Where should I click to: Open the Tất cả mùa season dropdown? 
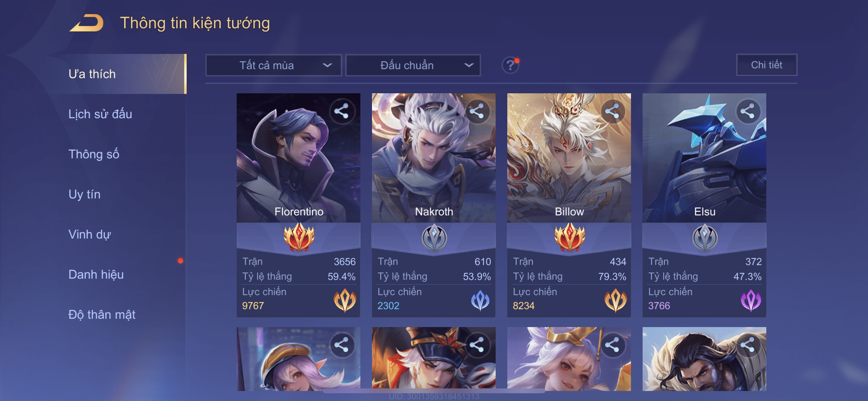[274, 65]
